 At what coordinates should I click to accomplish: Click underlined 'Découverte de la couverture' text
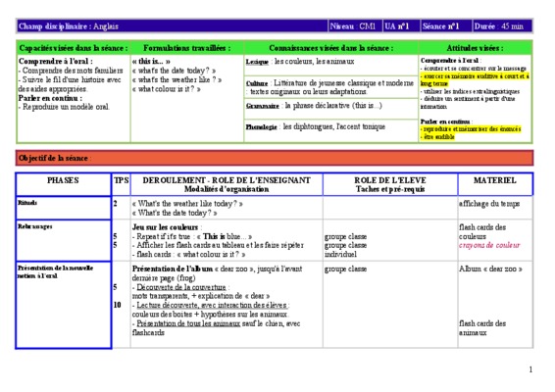pyautogui.click(x=181, y=287)
